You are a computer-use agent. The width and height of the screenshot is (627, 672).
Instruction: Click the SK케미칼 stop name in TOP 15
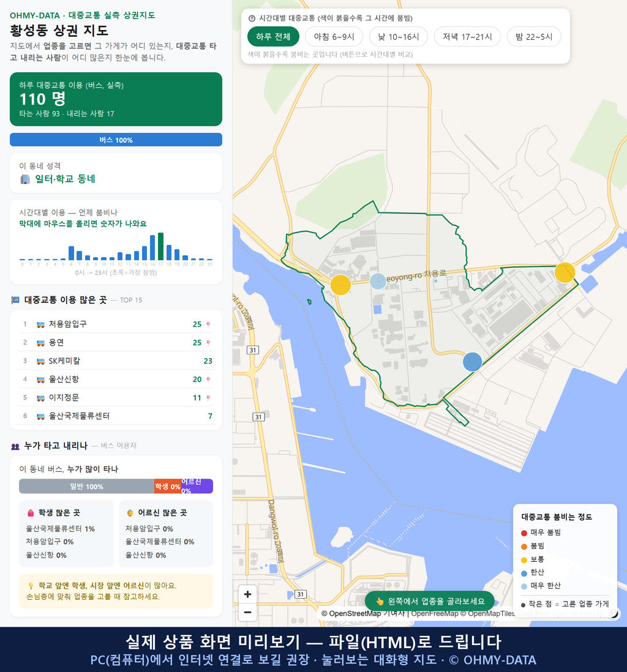pos(64,361)
